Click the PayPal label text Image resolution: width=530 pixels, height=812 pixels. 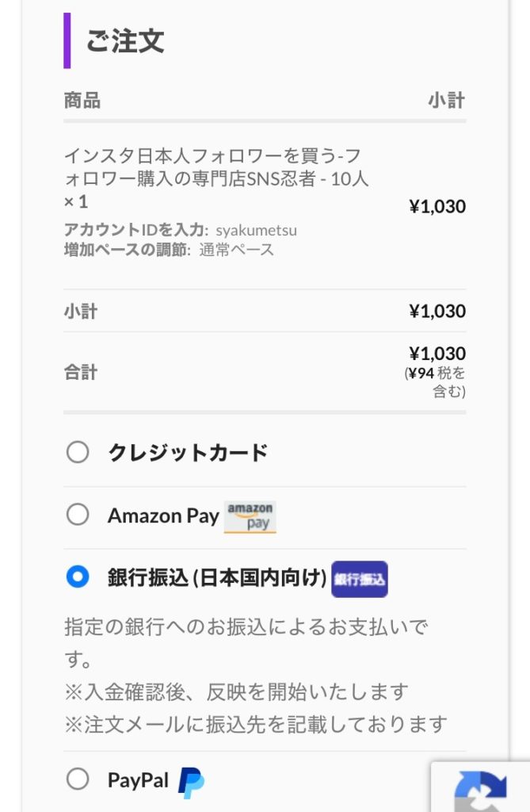pyautogui.click(x=138, y=780)
